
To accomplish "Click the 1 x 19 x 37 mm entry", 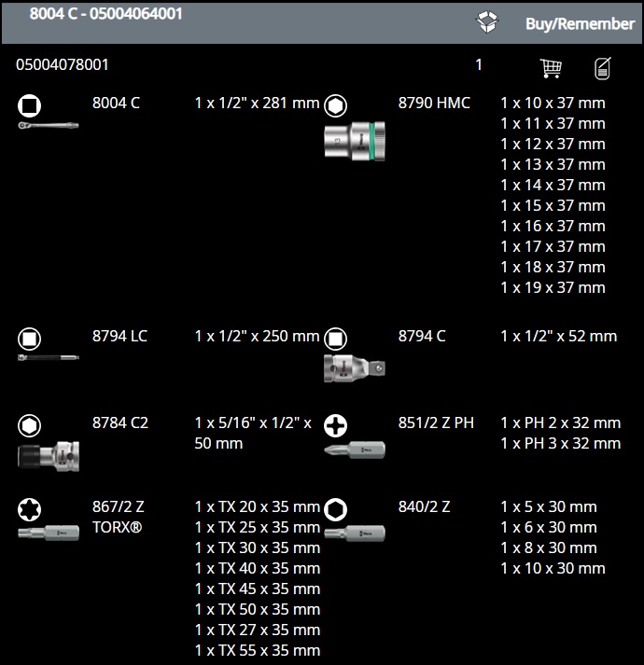I will point(553,288).
